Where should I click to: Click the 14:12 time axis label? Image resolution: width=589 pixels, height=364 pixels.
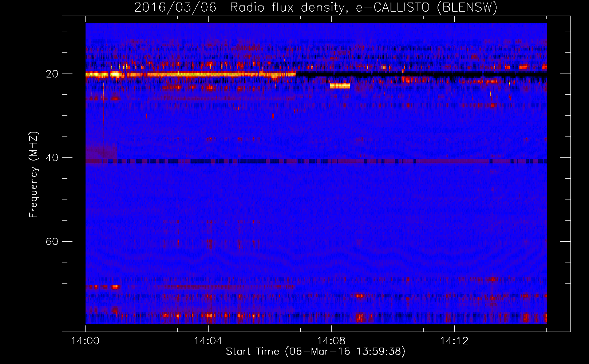coord(454,341)
